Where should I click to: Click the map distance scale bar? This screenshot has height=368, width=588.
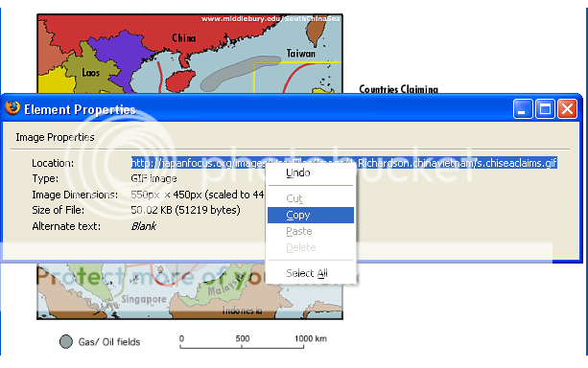pyautogui.click(x=242, y=347)
